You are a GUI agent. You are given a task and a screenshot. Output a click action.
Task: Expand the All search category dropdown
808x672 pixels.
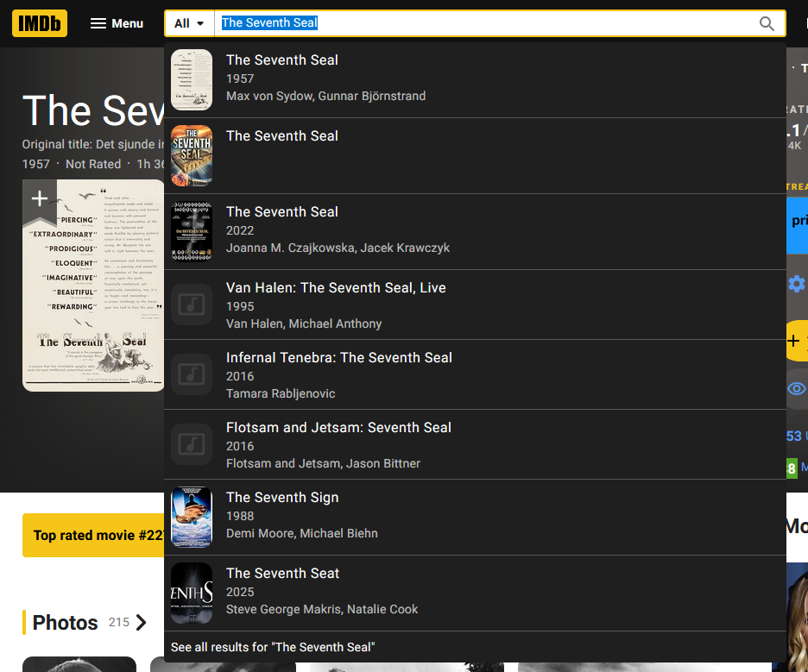[189, 23]
